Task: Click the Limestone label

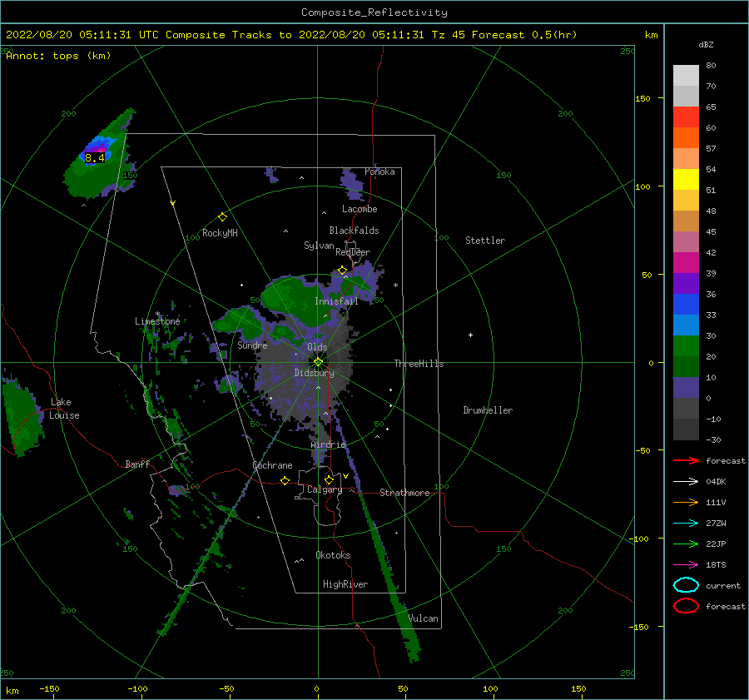Action: click(157, 321)
